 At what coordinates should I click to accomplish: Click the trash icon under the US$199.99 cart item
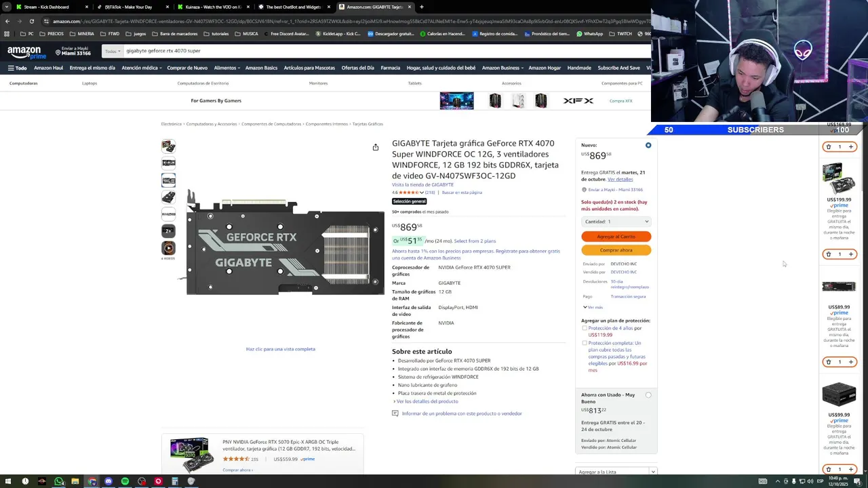(x=828, y=254)
